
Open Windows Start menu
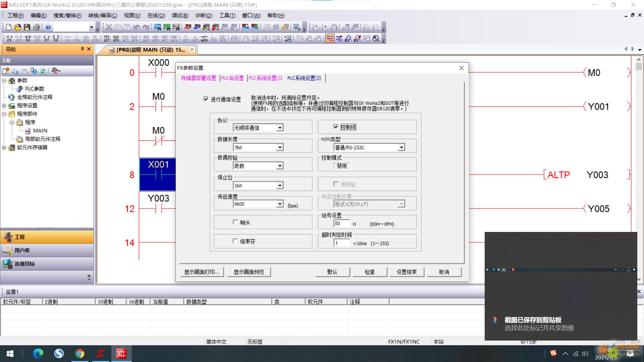click(x=10, y=354)
